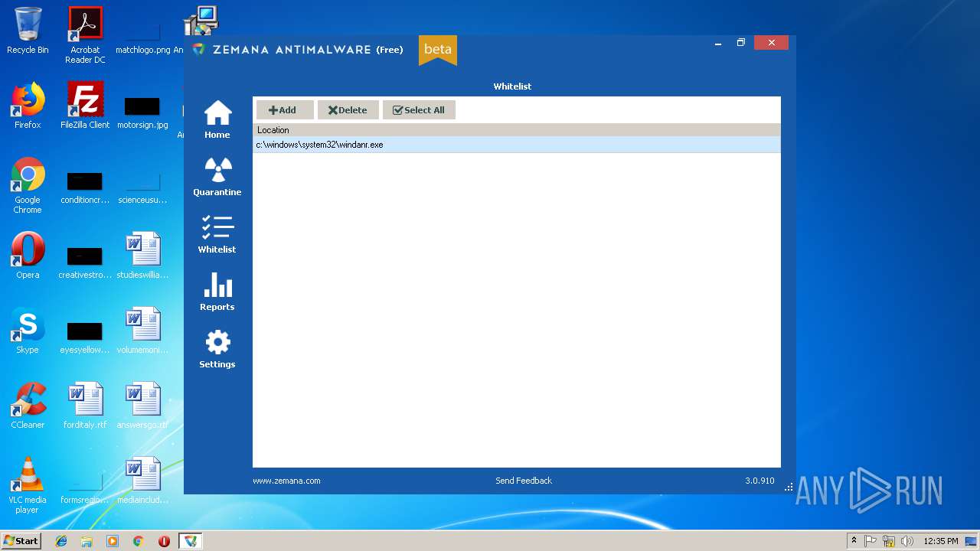This screenshot has width=980, height=551.
Task: Show hidden system tray icons
Action: click(x=854, y=541)
